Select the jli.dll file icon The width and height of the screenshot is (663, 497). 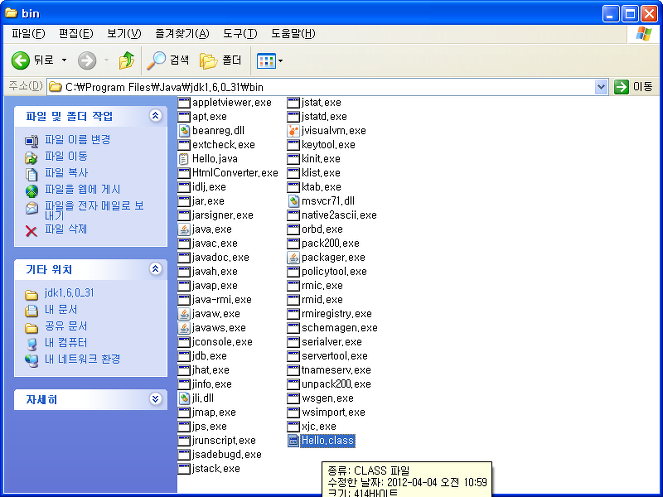click(184, 398)
